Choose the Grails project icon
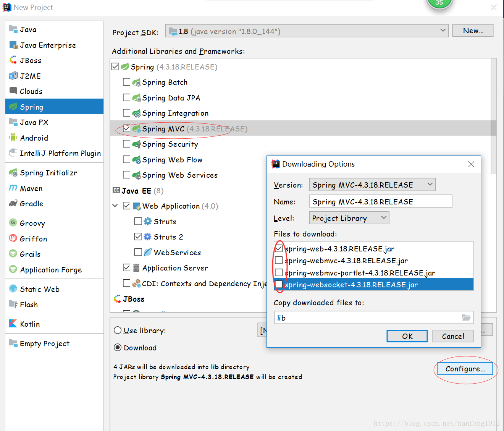This screenshot has width=504, height=431. point(13,254)
